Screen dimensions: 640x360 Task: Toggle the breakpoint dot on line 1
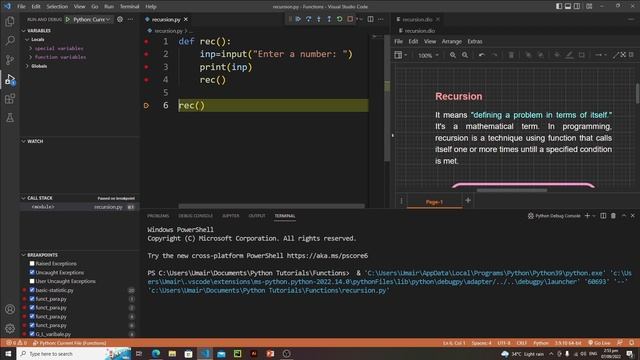click(x=147, y=41)
